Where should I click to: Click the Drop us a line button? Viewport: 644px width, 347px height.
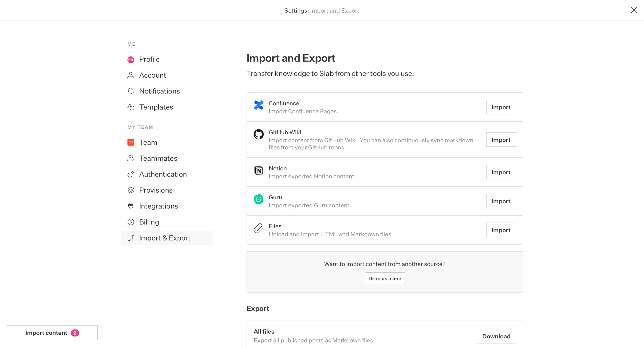click(385, 278)
